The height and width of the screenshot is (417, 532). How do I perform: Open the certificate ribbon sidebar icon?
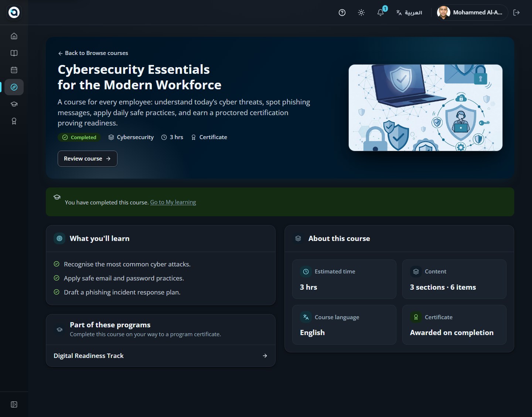pos(14,121)
